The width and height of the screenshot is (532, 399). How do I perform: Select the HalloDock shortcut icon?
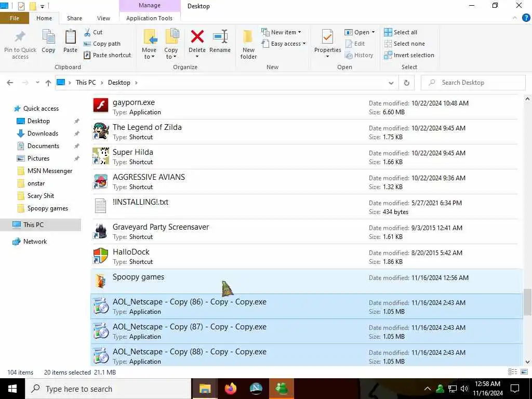pyautogui.click(x=101, y=256)
